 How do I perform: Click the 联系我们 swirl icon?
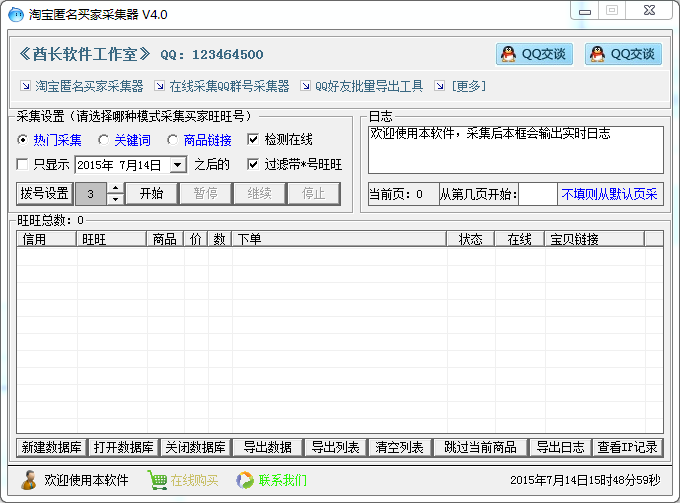pyautogui.click(x=245, y=480)
